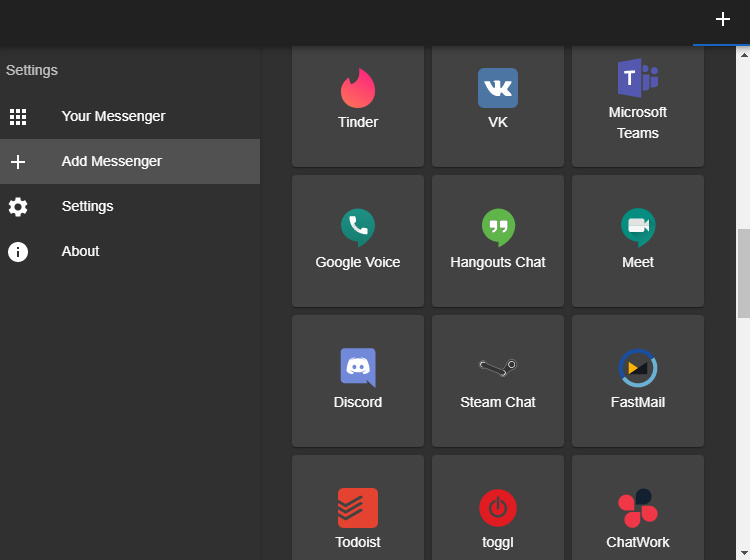This screenshot has height=560, width=750.
Task: Click the Your Messenger grid icon
Action: [x=18, y=117]
